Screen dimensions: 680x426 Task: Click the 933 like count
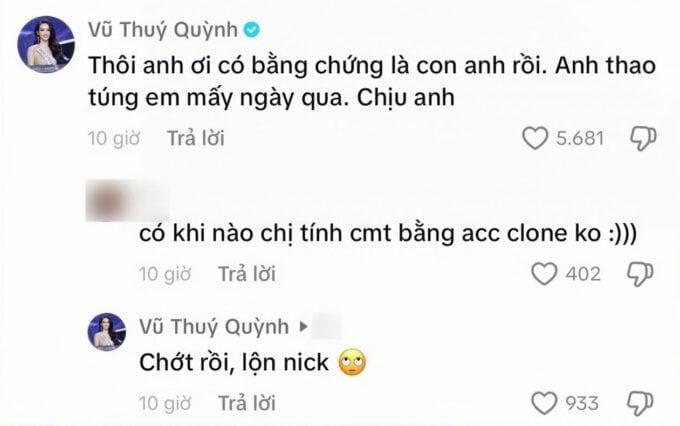point(582,403)
